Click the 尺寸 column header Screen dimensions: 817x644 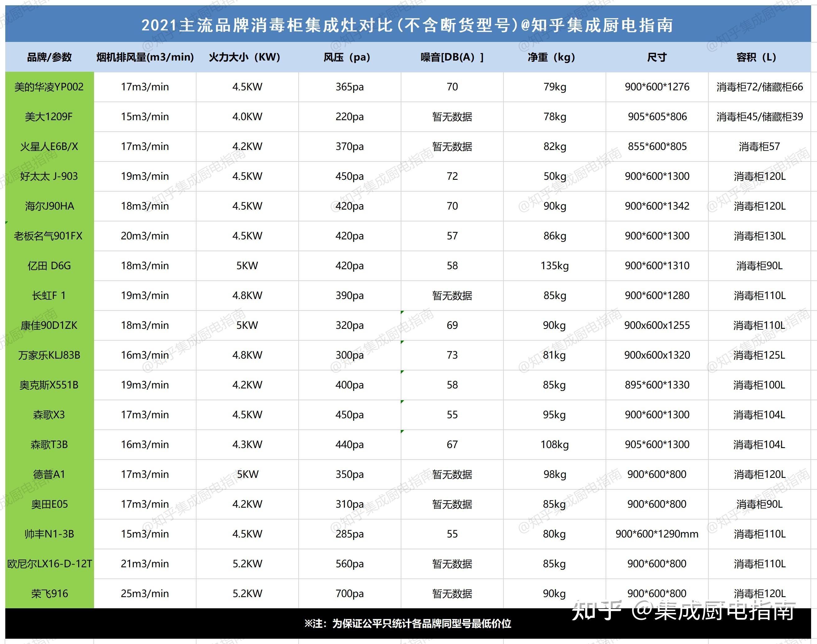(657, 57)
